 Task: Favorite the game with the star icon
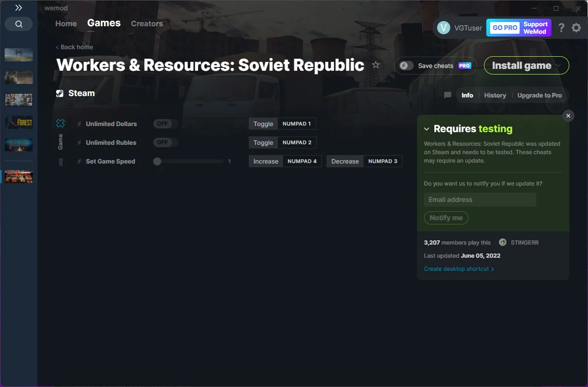[376, 65]
